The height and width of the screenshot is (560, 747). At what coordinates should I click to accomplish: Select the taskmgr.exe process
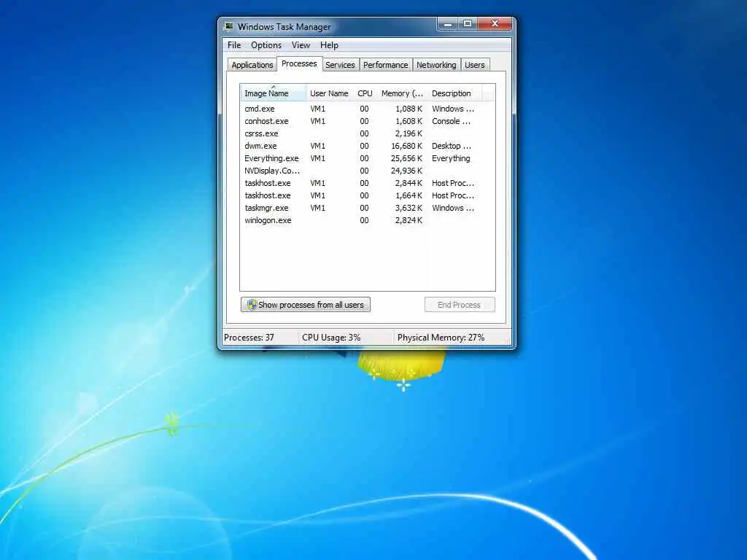click(368, 208)
